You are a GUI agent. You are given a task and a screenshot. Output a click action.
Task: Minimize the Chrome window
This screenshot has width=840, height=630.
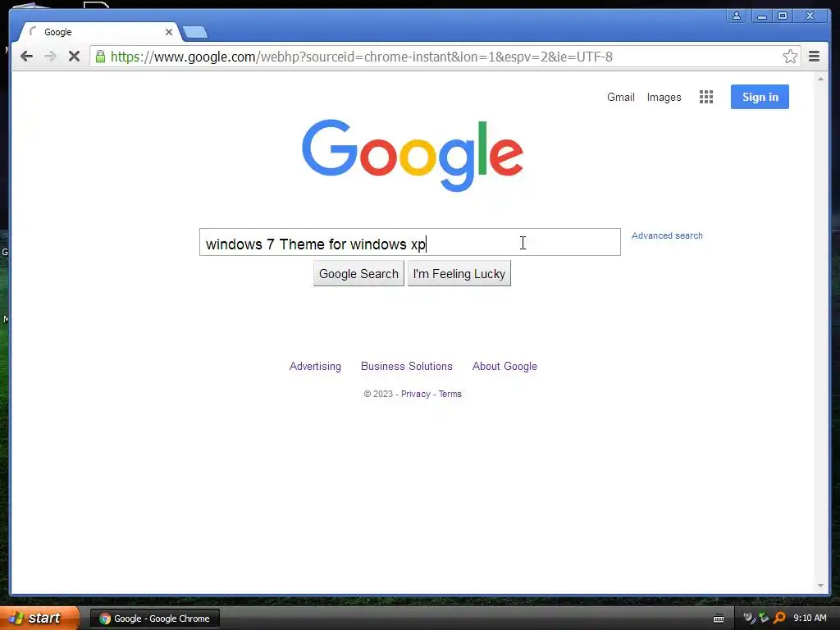[761, 16]
